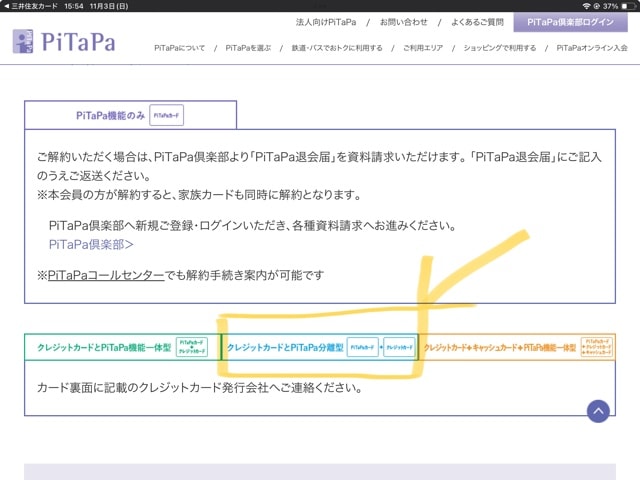Tap the 37% battery percentage
This screenshot has width=640, height=480.
coord(610,6)
